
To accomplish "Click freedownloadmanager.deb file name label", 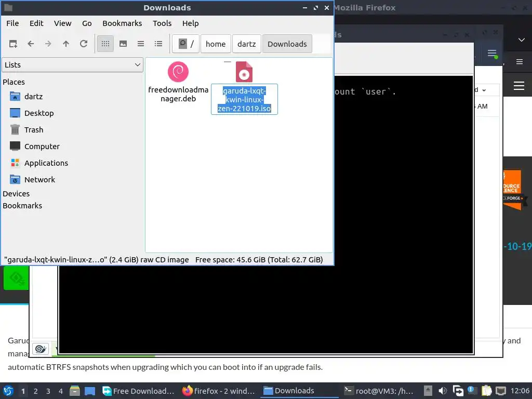I will (178, 95).
